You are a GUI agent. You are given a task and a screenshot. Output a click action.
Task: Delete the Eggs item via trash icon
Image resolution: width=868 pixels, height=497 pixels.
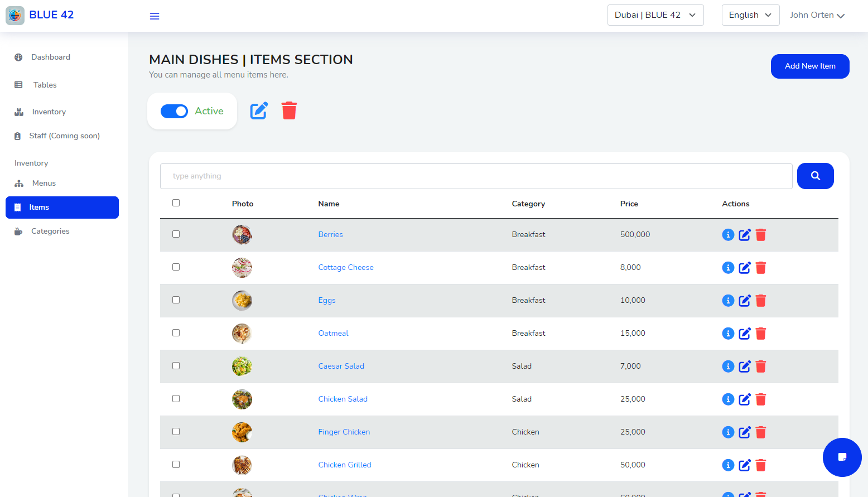(761, 301)
